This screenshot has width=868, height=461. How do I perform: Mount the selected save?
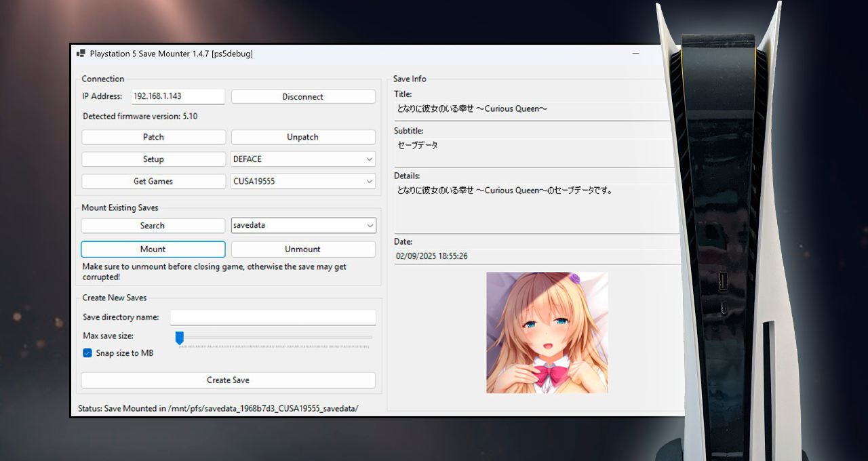click(153, 249)
